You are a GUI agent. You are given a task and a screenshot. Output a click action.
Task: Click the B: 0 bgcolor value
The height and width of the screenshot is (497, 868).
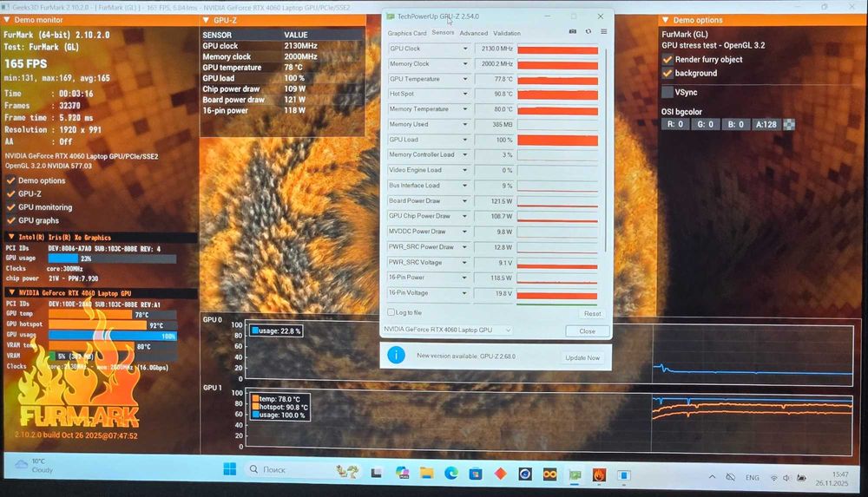(736, 125)
